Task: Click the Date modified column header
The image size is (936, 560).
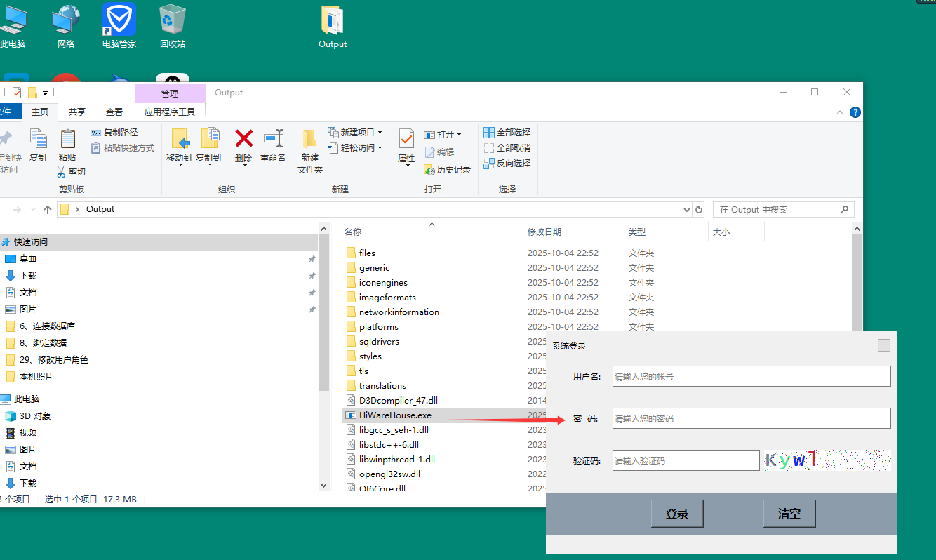Action: [544, 232]
